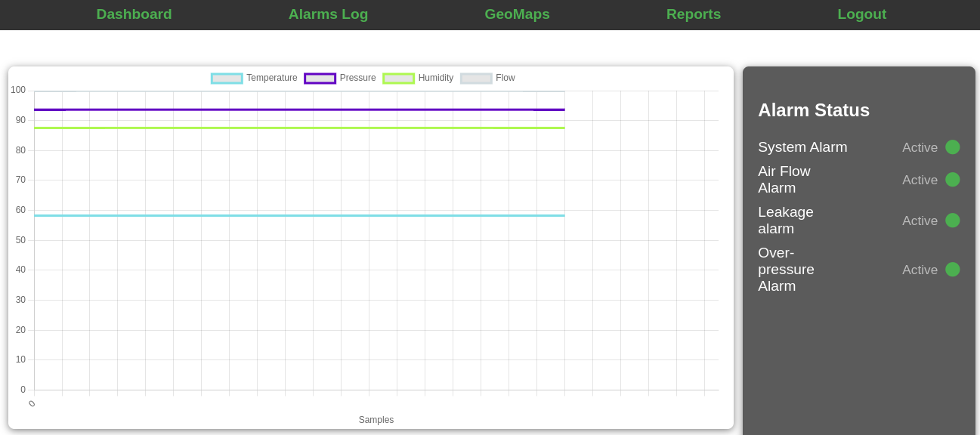Click the Air Flow Alarm green indicator
Viewport: 980px width, 435px height.
[x=953, y=180]
